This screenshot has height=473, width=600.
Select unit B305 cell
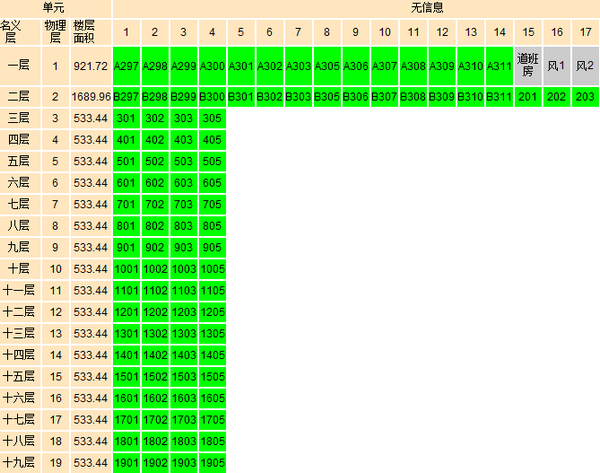coord(327,97)
